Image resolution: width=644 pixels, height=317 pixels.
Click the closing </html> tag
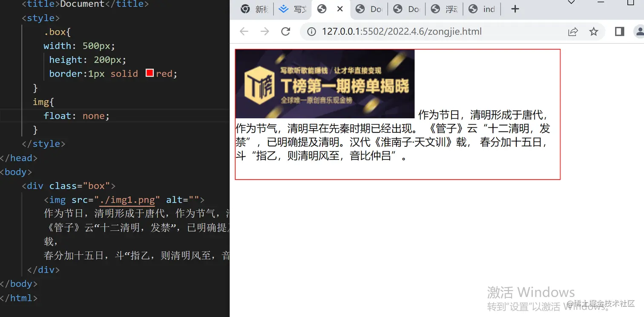[x=19, y=298]
